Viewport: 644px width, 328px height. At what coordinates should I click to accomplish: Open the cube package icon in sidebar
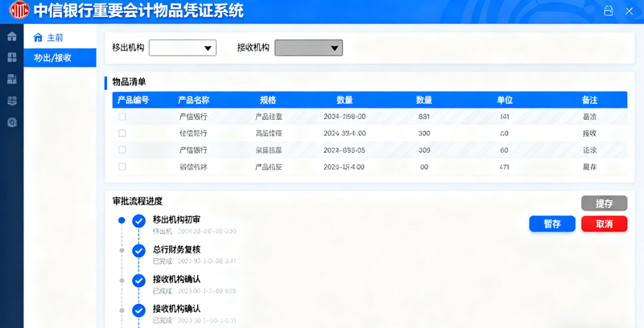tap(12, 122)
